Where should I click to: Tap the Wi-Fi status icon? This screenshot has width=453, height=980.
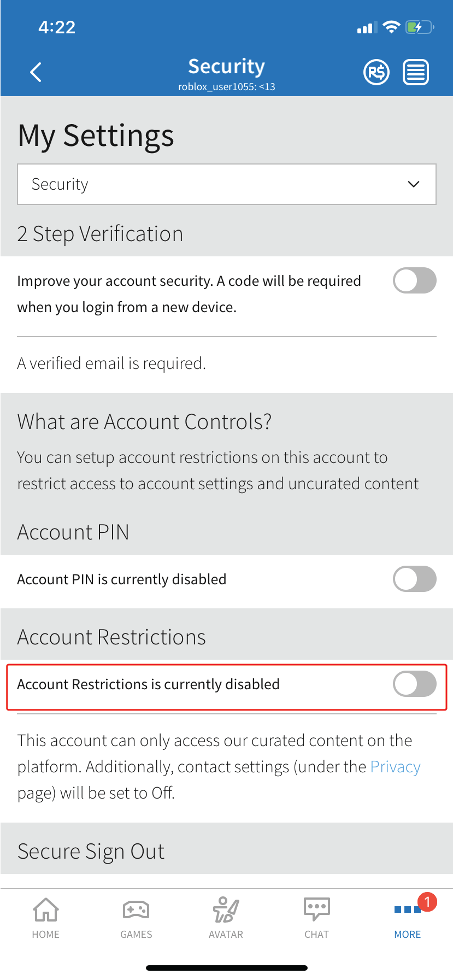(391, 27)
